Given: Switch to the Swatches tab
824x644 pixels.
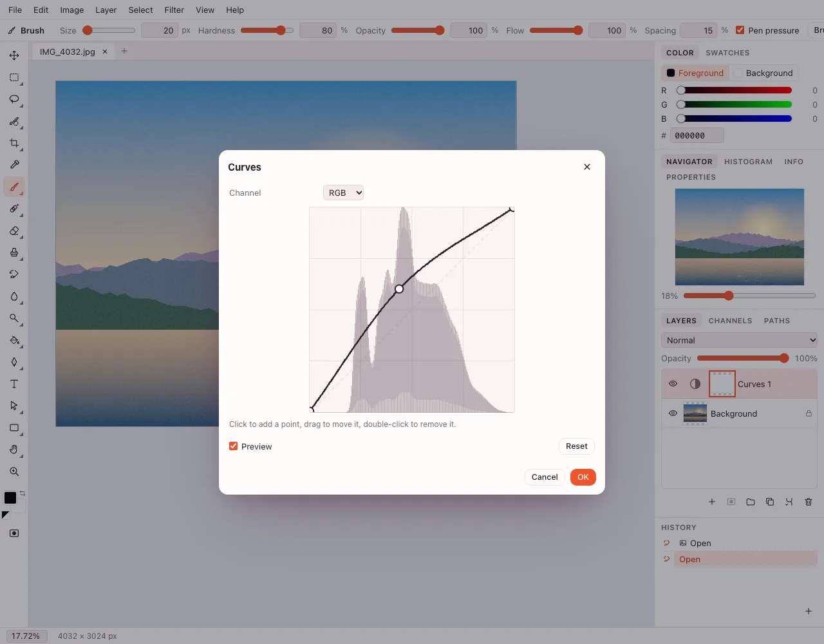Looking at the screenshot, I should pyautogui.click(x=727, y=53).
